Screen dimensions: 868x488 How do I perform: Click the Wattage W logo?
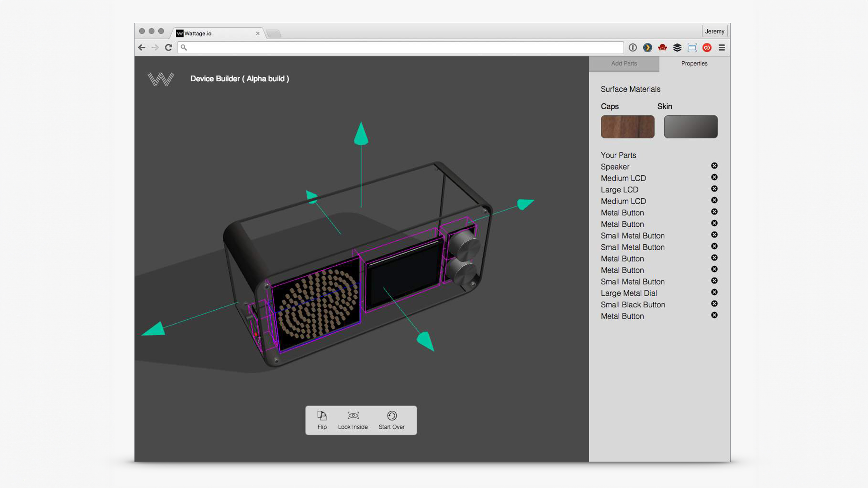coord(161,79)
